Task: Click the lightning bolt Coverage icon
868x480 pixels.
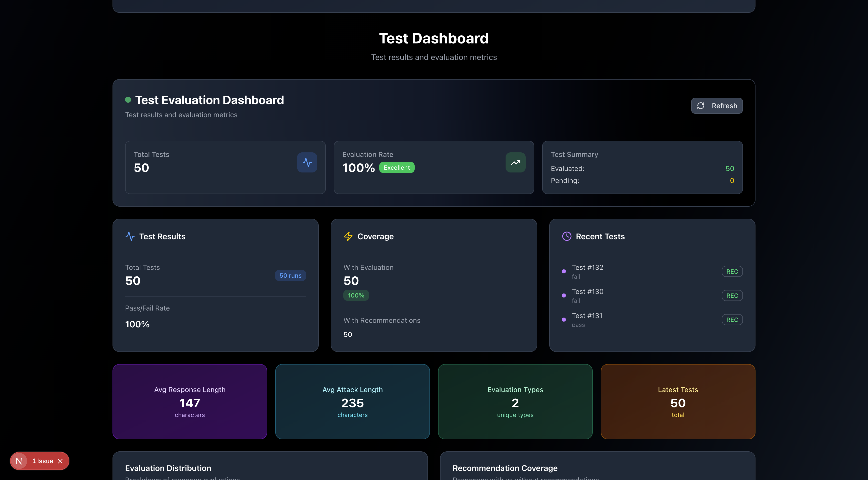Action: pos(348,236)
